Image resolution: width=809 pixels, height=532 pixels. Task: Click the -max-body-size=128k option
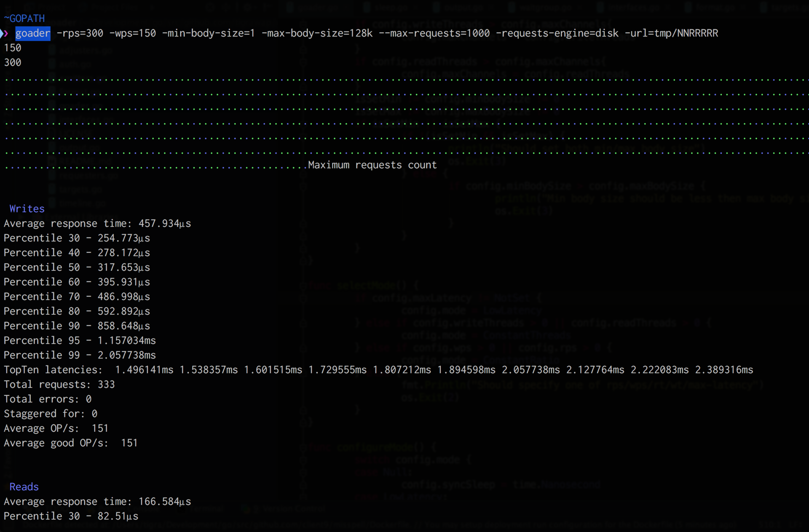tap(317, 33)
